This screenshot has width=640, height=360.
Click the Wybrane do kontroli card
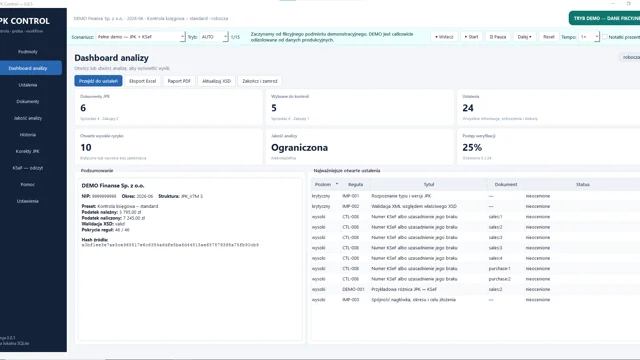[x=360, y=107]
